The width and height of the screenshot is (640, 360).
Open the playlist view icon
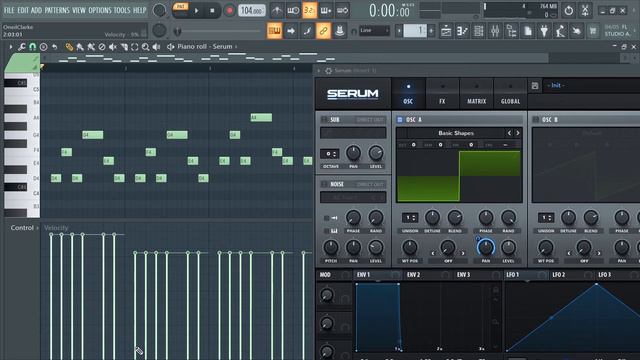point(446,31)
